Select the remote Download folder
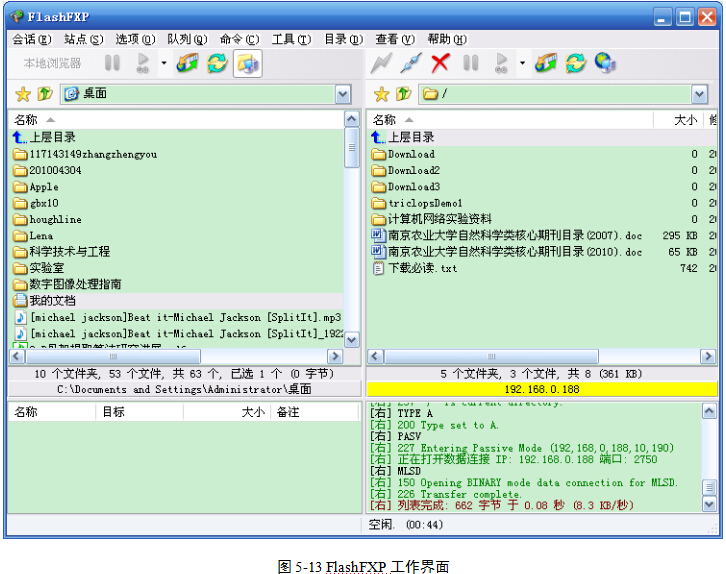This screenshot has height=574, width=726. pos(542,154)
